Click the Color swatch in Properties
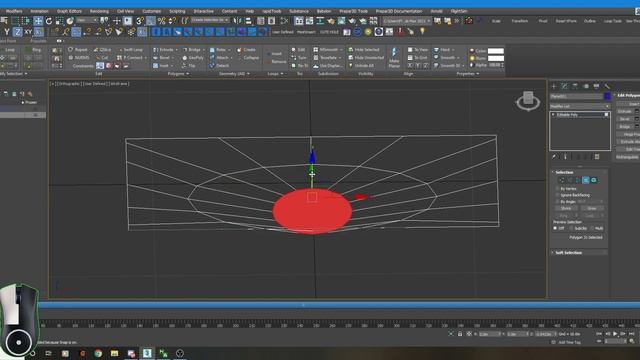Viewport: 640px width, 360px height. [x=496, y=51]
